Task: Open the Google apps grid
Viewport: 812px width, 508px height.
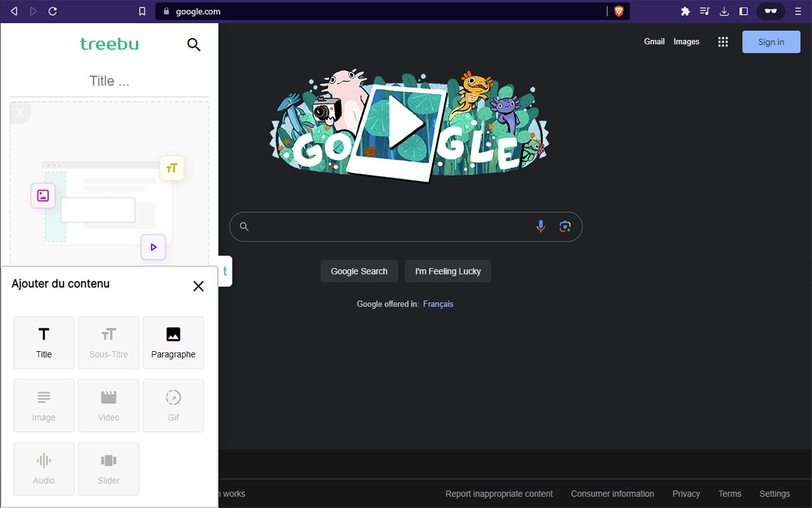Action: coord(723,42)
